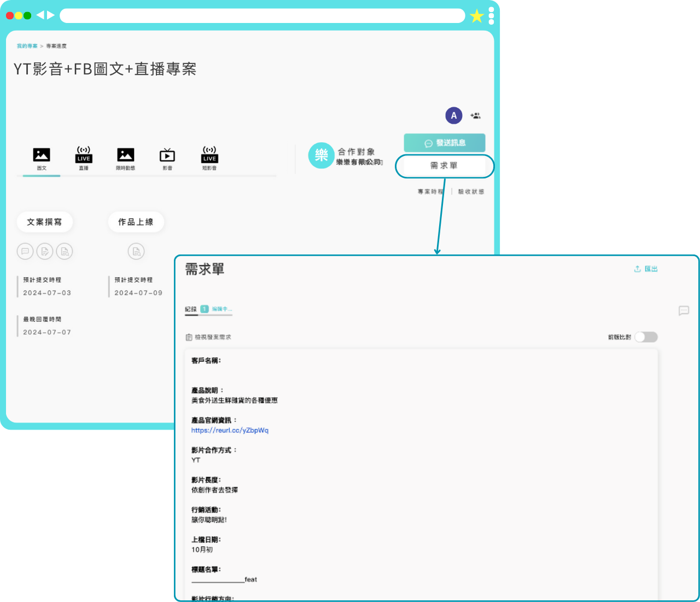Click the 樂樂有限公司 company name

click(359, 162)
